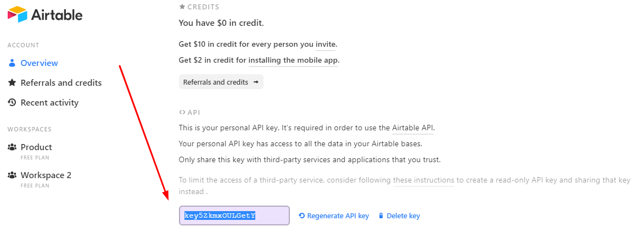Click the Delete key trash icon
The height and width of the screenshot is (243, 644).
[381, 216]
